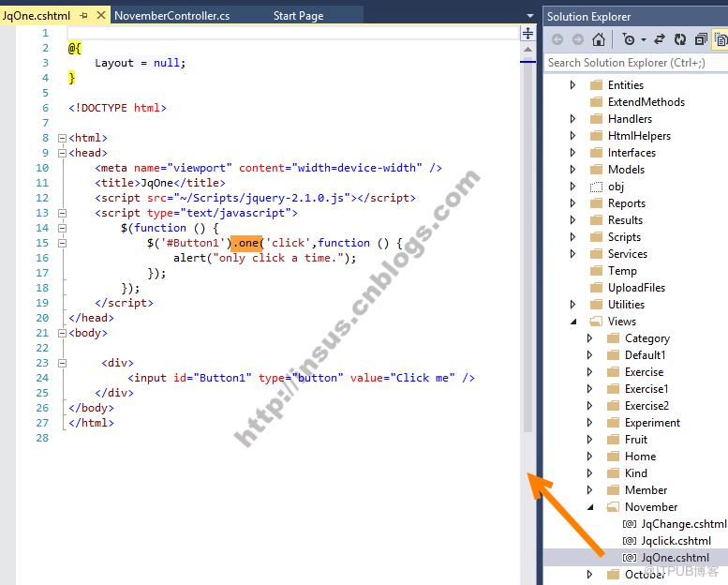Screen dimensions: 728x585
Task: Select the Default1 folder label
Action: (x=645, y=355)
